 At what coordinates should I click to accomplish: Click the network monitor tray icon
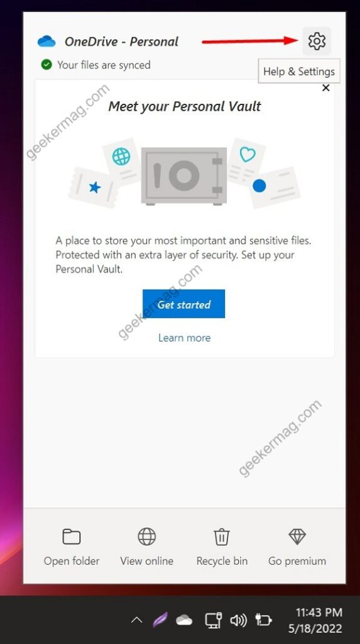click(x=213, y=620)
